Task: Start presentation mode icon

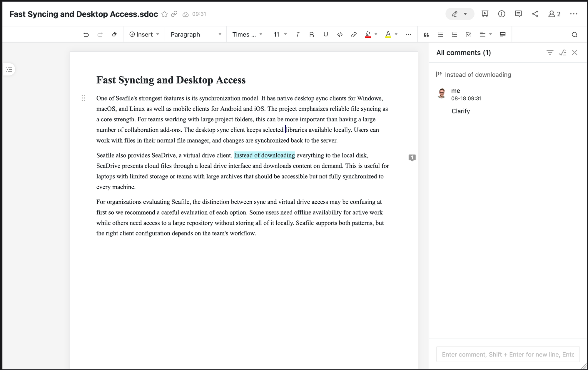Action: tap(485, 14)
